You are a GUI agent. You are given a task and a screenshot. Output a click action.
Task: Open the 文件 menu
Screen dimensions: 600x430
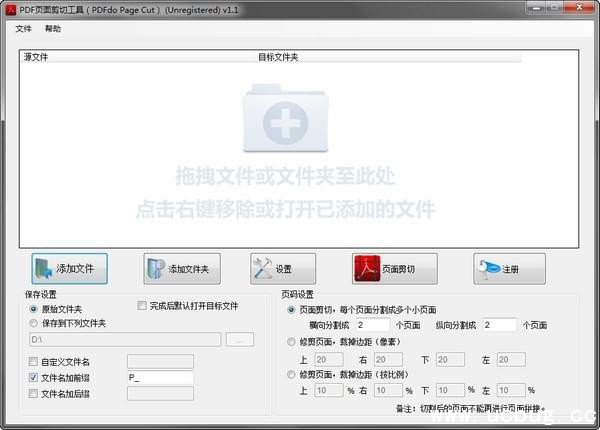24,29
